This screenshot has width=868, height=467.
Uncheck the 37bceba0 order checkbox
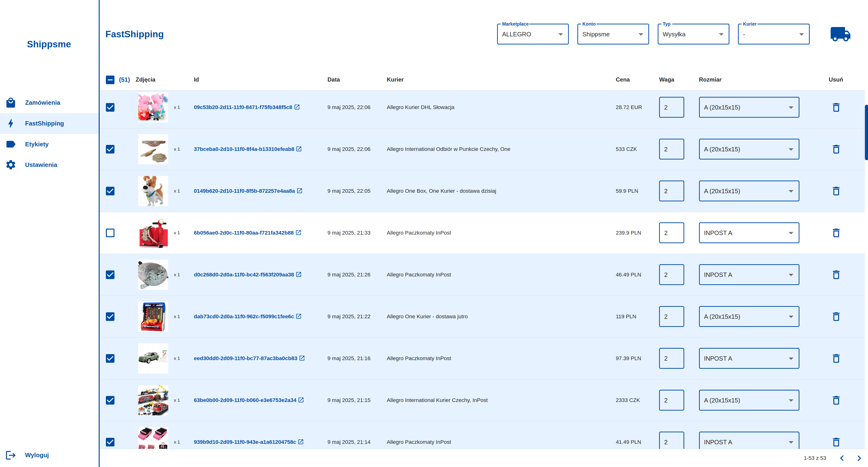coord(110,149)
